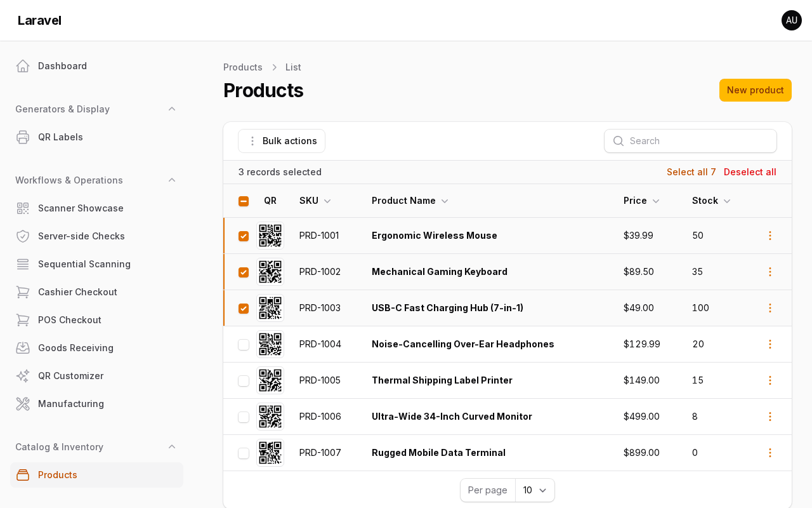The width and height of the screenshot is (812, 508).
Task: Check the Noise-Cancelling Headphones row checkbox
Action: tap(244, 345)
